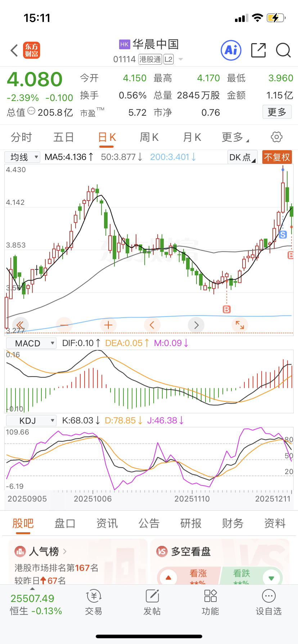298x644 pixels.
Task: Tap the 港股通 tag
Action: click(150, 59)
